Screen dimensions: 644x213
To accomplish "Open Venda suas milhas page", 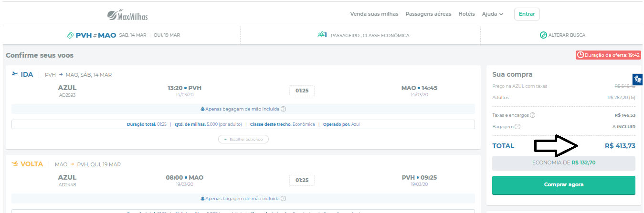I will click(x=374, y=14).
